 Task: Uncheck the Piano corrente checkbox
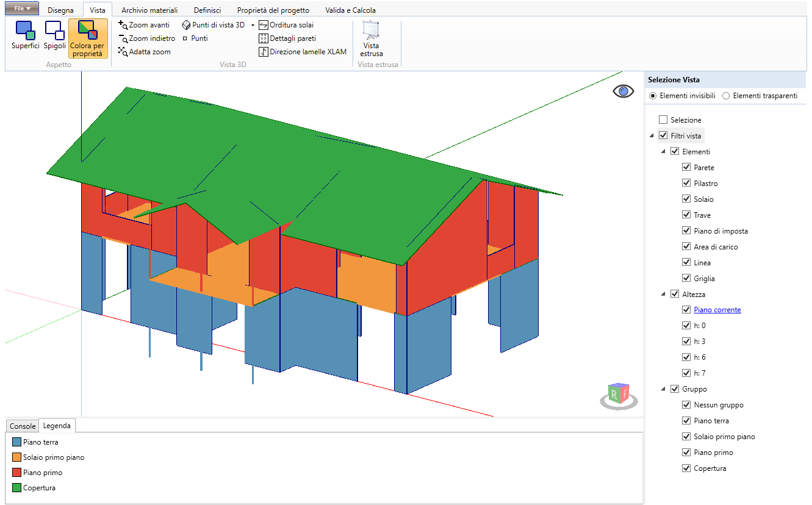(686, 310)
